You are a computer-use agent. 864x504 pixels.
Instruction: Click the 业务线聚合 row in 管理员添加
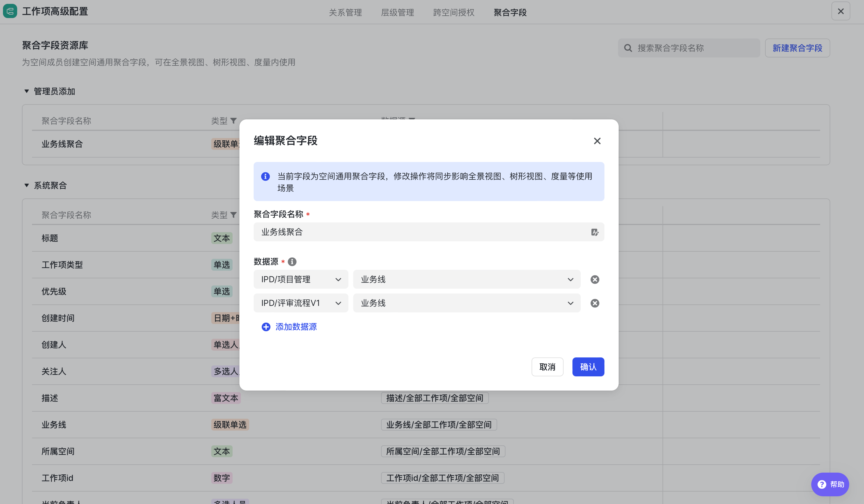click(x=62, y=144)
